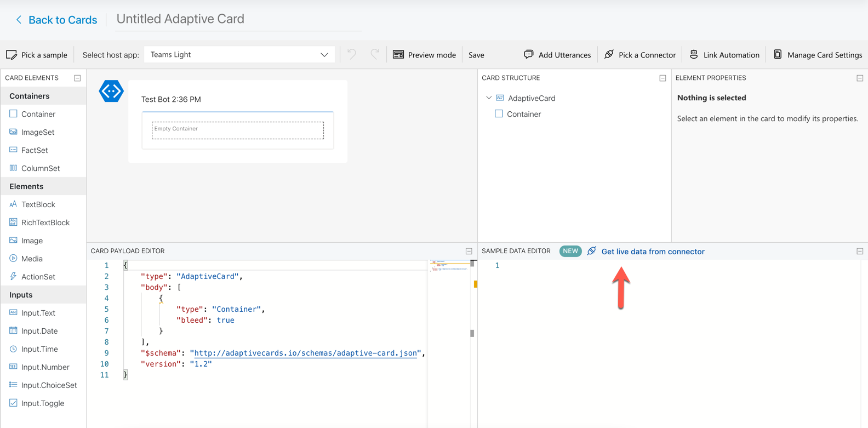Click the payload editor minimap
The width and height of the screenshot is (868, 428).
[449, 266]
